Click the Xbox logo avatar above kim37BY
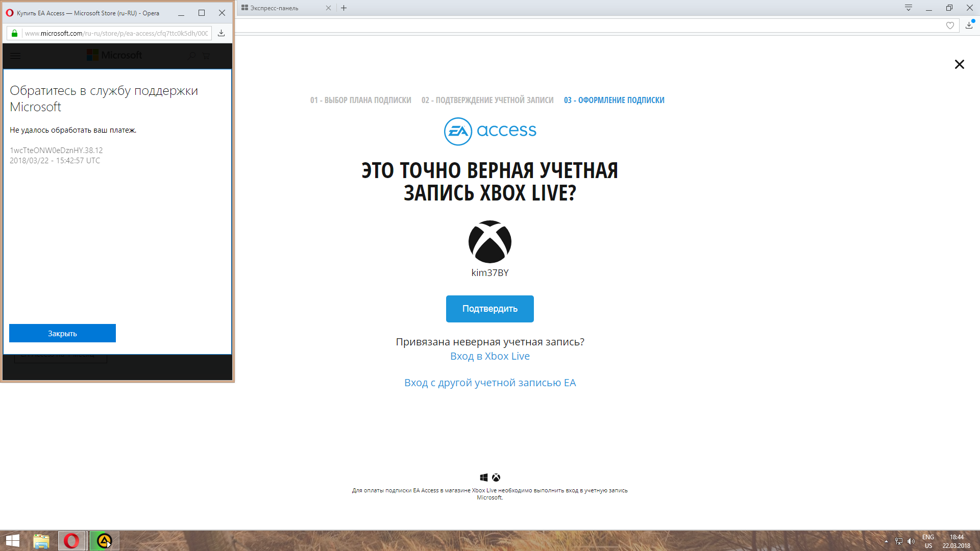 coord(489,242)
